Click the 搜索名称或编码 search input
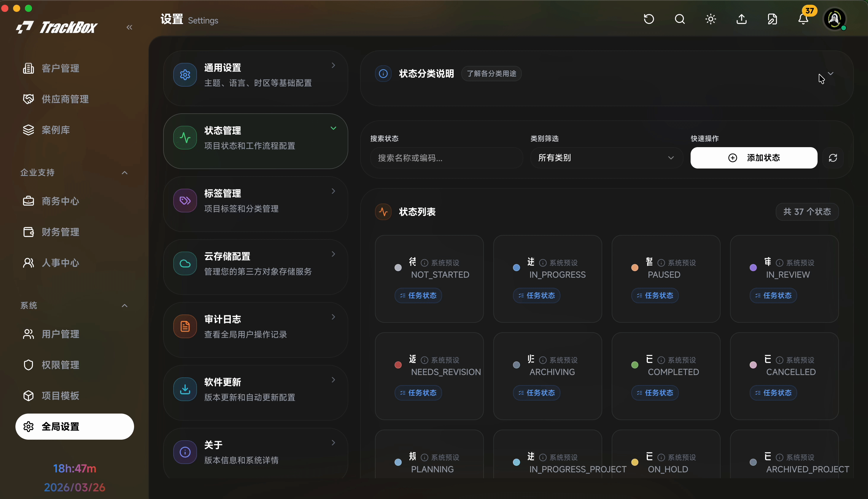 pyautogui.click(x=446, y=158)
